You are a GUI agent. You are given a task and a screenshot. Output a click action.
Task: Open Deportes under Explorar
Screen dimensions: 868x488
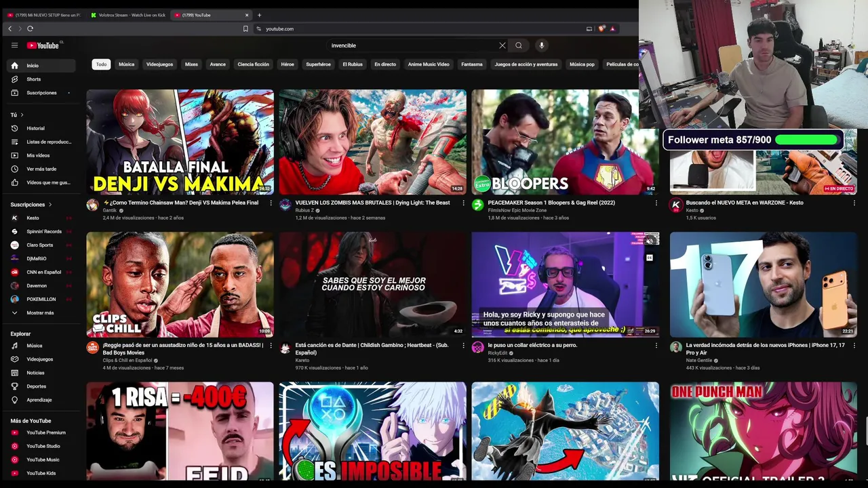41,386
